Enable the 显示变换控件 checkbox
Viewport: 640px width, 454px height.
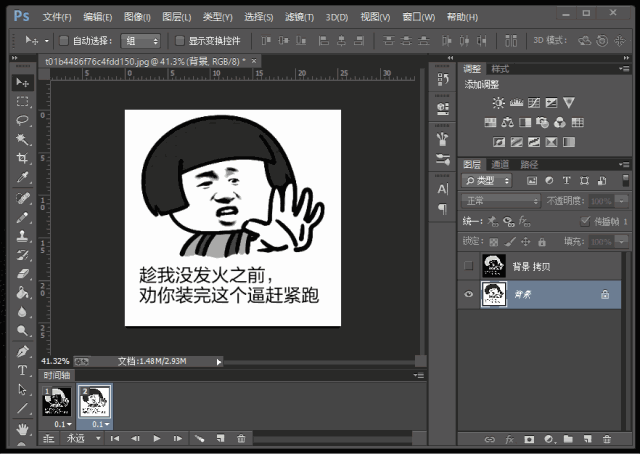coord(180,41)
